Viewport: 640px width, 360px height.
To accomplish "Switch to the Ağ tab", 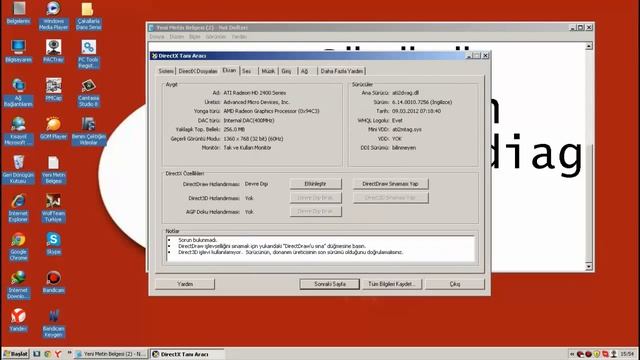I will coord(304,71).
